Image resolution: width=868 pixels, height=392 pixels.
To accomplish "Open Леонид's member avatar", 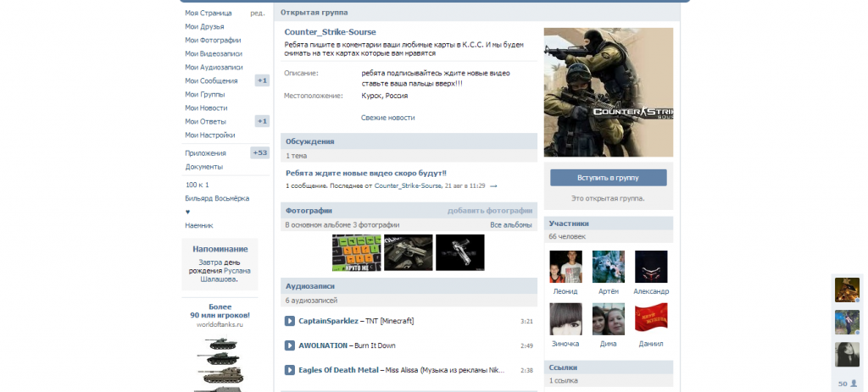I will pyautogui.click(x=565, y=267).
